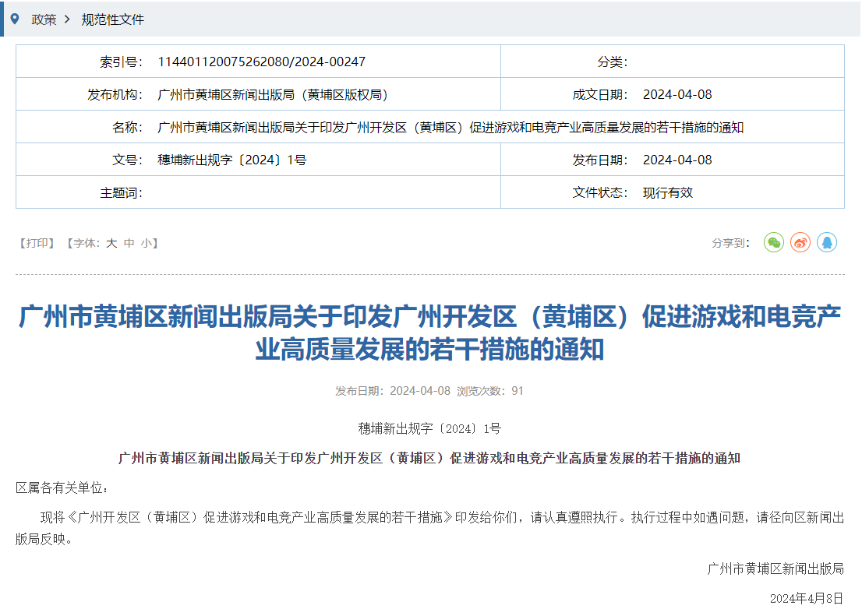Select the medium 中 font size
The height and width of the screenshot is (616, 862).
[129, 243]
